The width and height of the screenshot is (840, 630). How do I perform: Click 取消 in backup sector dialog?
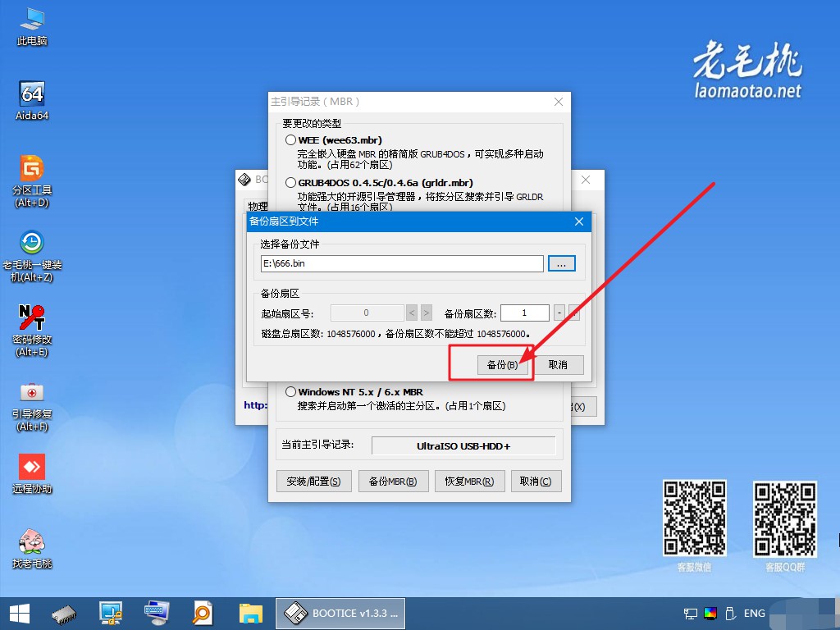558,365
